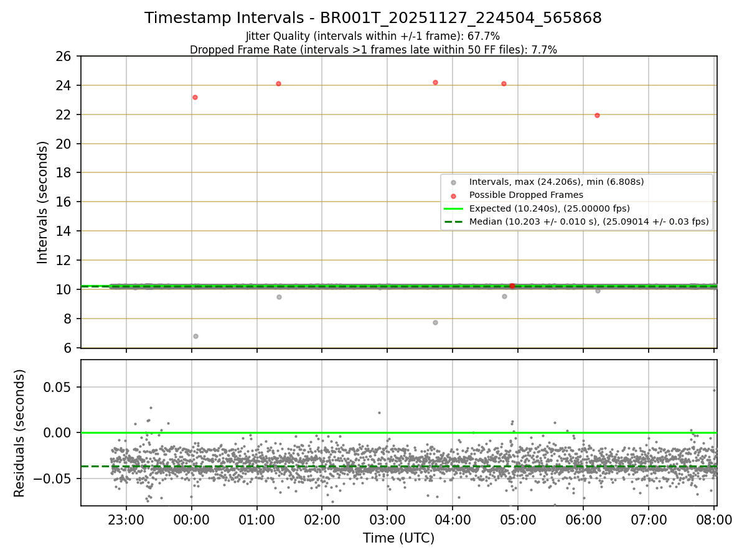Click the Median legend text entry
The width and height of the screenshot is (747, 560).
tap(589, 222)
